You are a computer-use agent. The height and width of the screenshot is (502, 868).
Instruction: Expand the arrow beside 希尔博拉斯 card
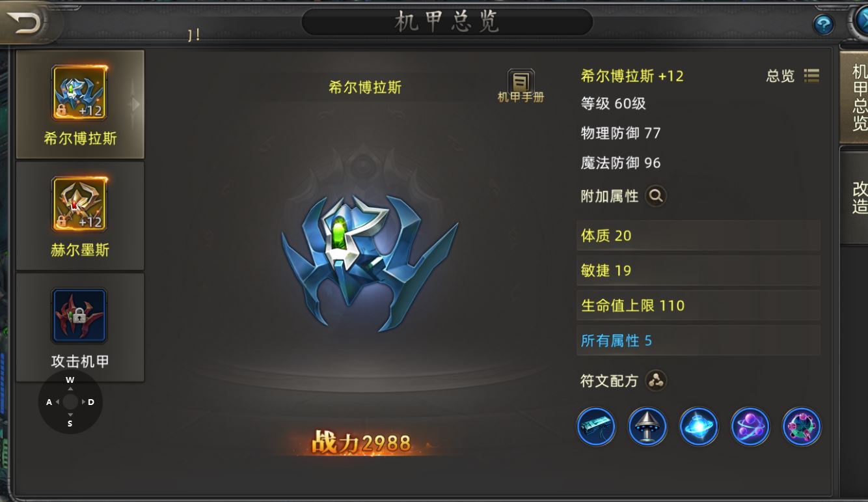136,104
